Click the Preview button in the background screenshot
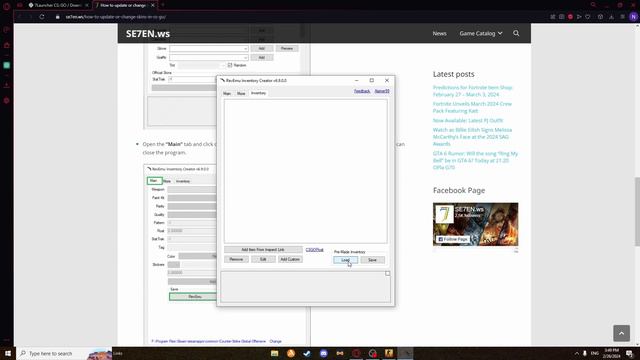This screenshot has width=640, height=360. (287, 49)
